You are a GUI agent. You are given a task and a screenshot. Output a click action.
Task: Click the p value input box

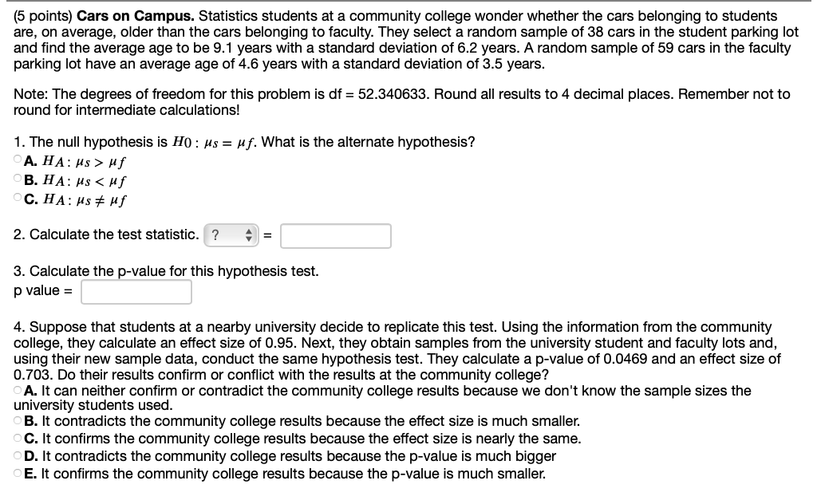(x=136, y=292)
